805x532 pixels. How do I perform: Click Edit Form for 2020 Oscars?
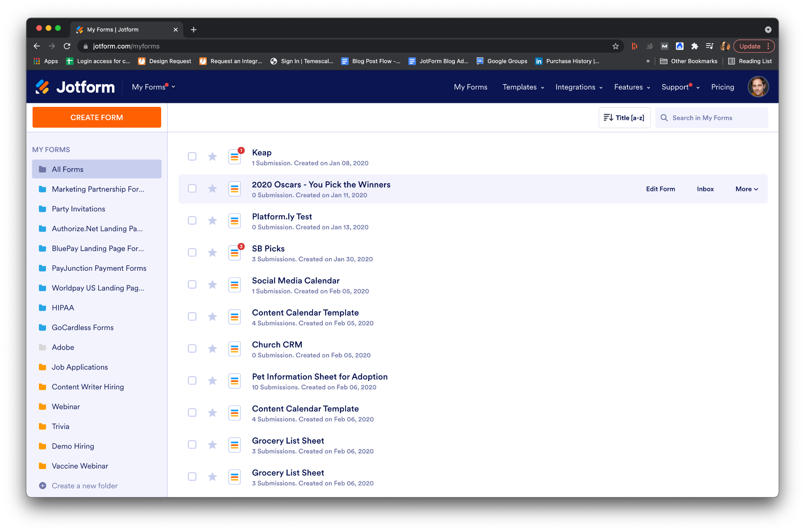tap(660, 189)
